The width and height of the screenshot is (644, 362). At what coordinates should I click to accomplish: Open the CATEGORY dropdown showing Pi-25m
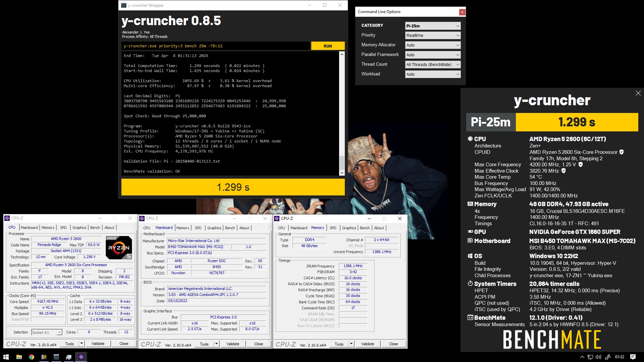433,26
